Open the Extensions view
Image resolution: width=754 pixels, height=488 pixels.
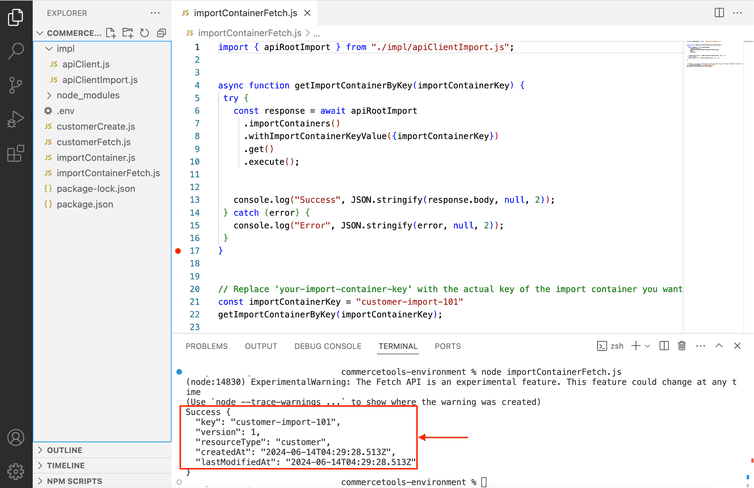click(x=15, y=153)
